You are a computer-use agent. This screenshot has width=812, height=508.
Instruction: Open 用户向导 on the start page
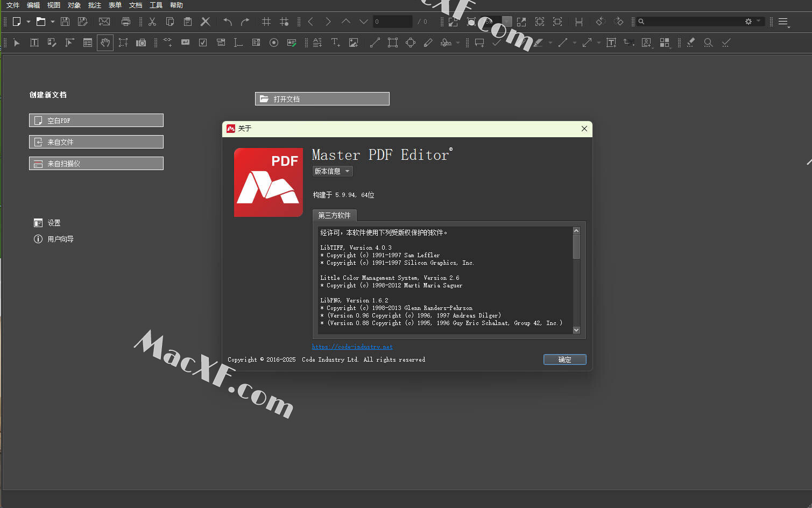point(54,239)
